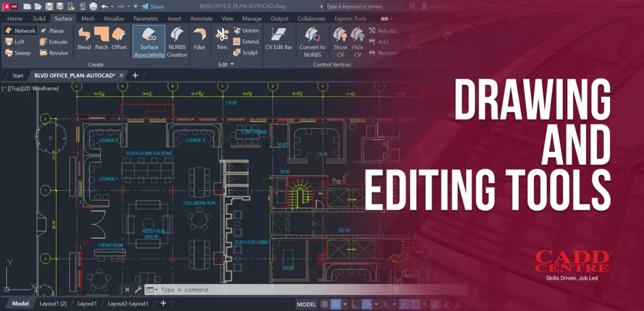Image resolution: width=644 pixels, height=311 pixels.
Task: Switch to the Mesh ribbon tab
Action: tap(88, 19)
